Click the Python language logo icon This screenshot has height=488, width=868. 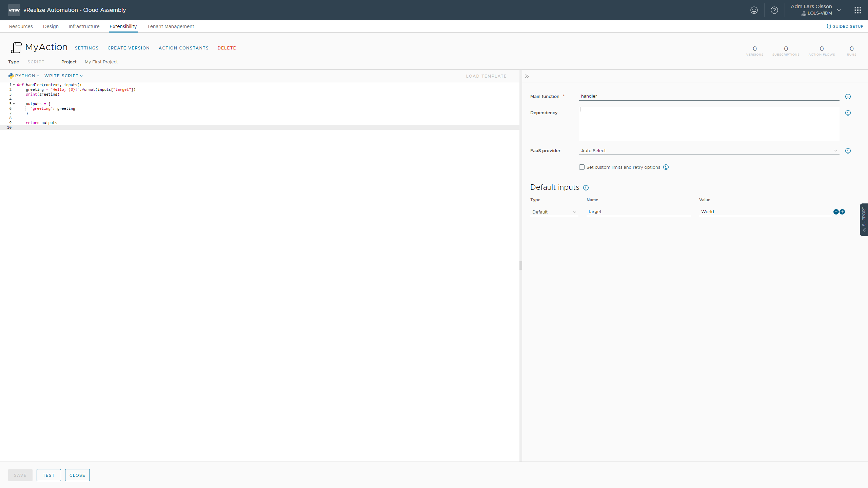11,76
